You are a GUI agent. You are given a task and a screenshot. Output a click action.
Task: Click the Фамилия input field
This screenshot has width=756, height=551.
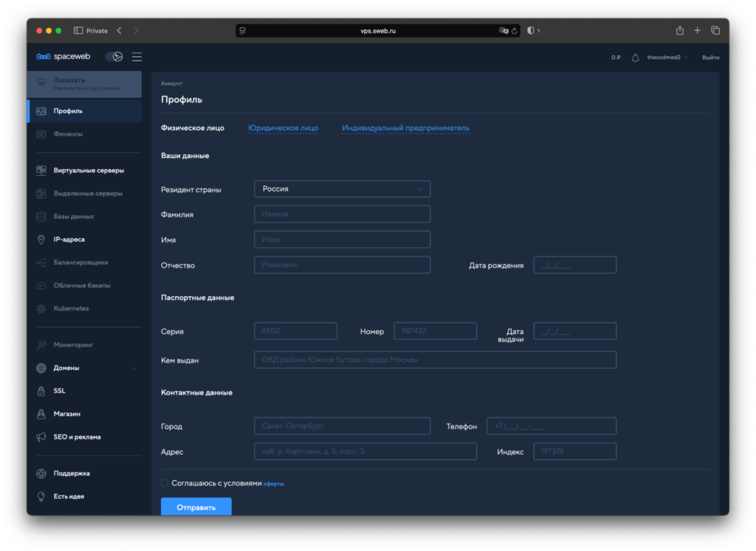(342, 214)
